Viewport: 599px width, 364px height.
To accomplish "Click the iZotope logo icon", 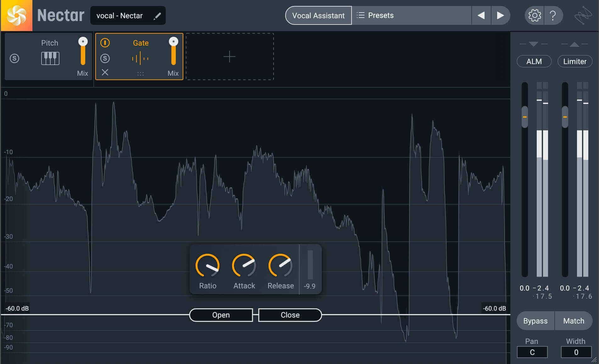I will [583, 15].
